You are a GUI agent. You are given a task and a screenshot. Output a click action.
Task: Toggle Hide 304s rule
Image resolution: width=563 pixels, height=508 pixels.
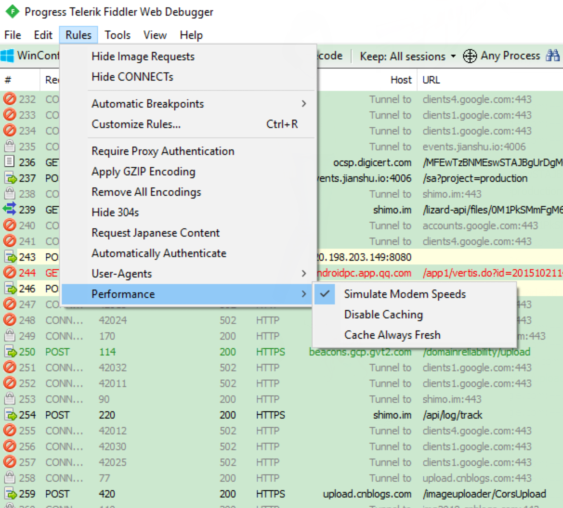tap(187, 212)
